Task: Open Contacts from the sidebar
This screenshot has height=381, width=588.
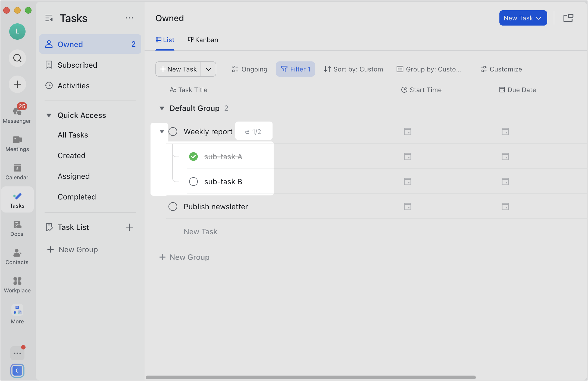Action: click(17, 256)
